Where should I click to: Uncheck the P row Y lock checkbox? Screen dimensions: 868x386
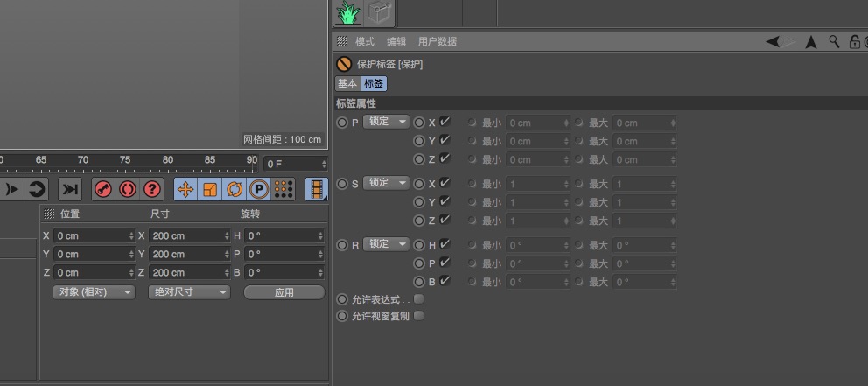(x=444, y=139)
